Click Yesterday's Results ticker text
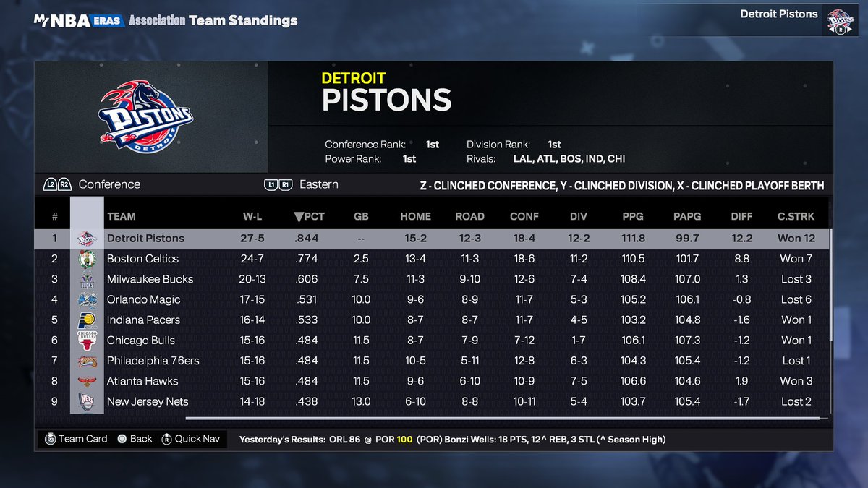868x488 pixels. coord(452,439)
